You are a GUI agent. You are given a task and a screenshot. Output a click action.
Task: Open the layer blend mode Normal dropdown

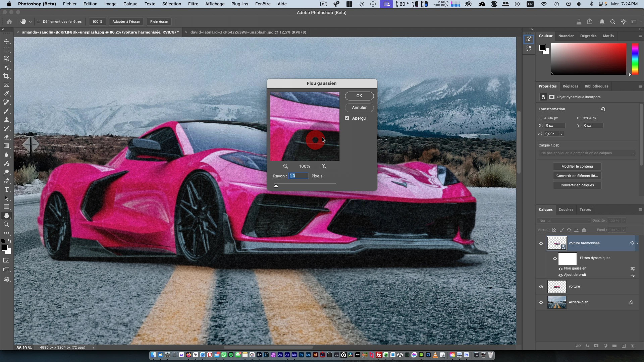point(564,221)
